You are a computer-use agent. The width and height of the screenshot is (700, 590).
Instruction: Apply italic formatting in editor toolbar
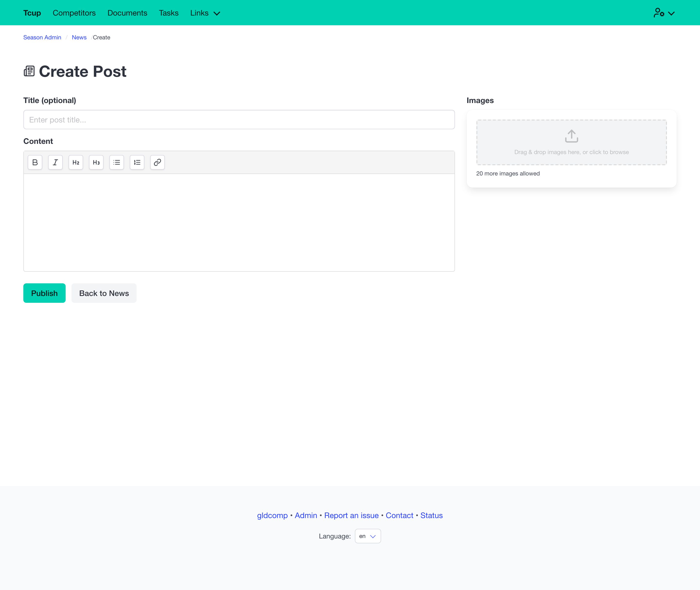(x=55, y=162)
